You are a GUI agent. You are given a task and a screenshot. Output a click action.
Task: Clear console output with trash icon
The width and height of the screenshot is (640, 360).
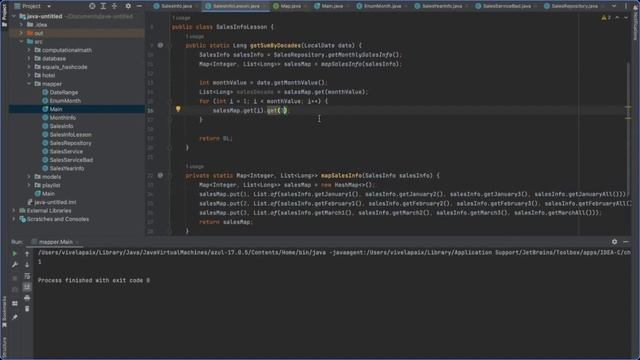27,309
